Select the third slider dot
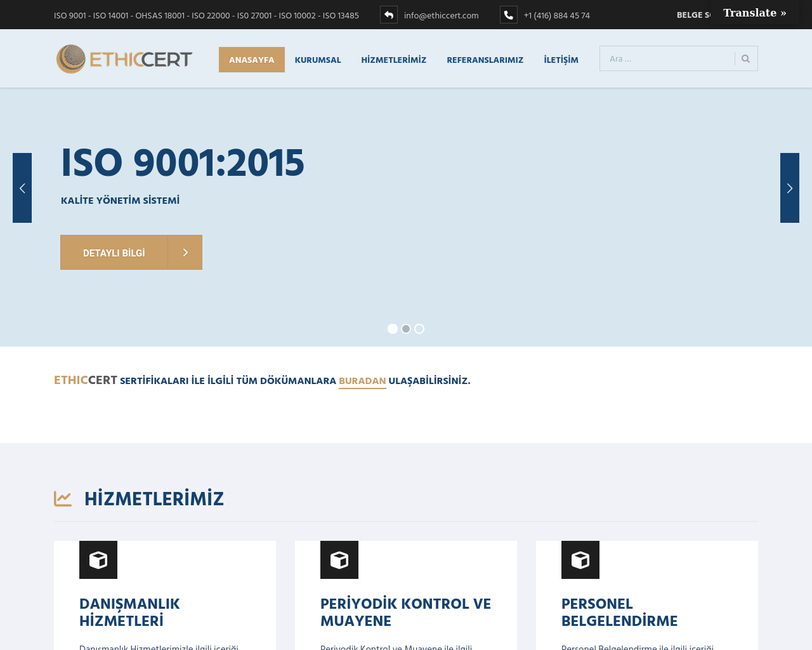The width and height of the screenshot is (812, 650). [419, 329]
